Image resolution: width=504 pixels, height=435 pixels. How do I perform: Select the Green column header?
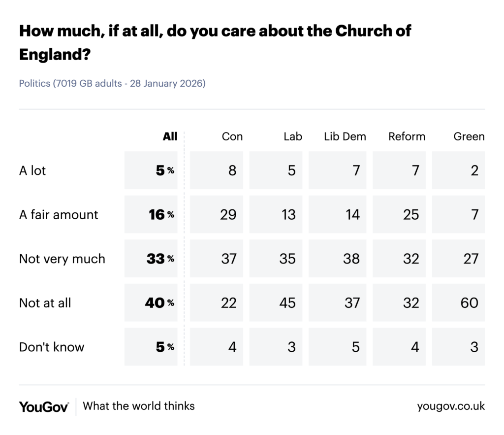coord(469,136)
